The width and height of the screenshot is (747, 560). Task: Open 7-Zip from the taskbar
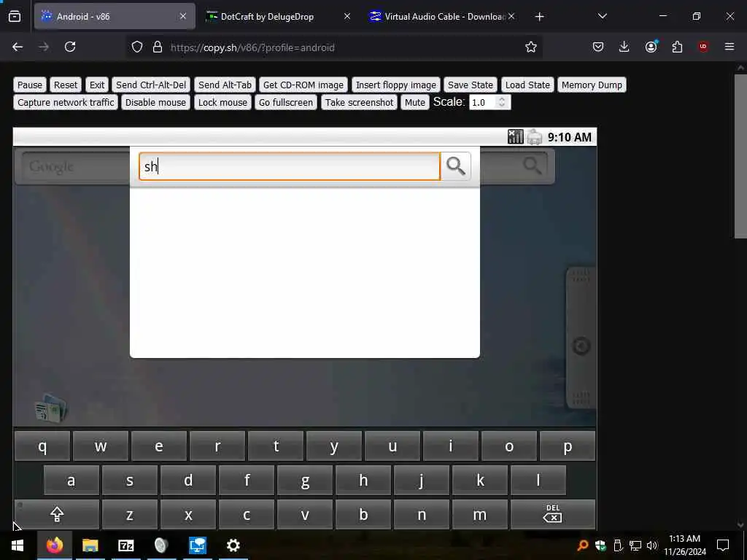(125, 545)
